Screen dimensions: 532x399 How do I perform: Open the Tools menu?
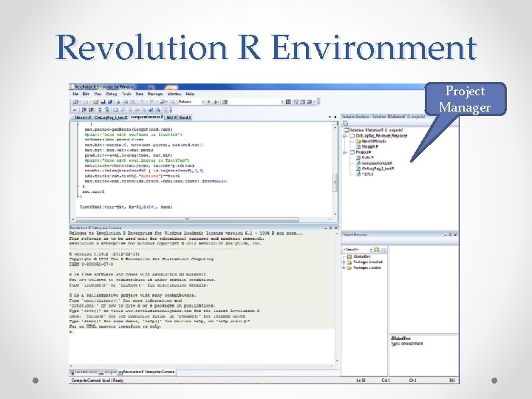point(126,94)
